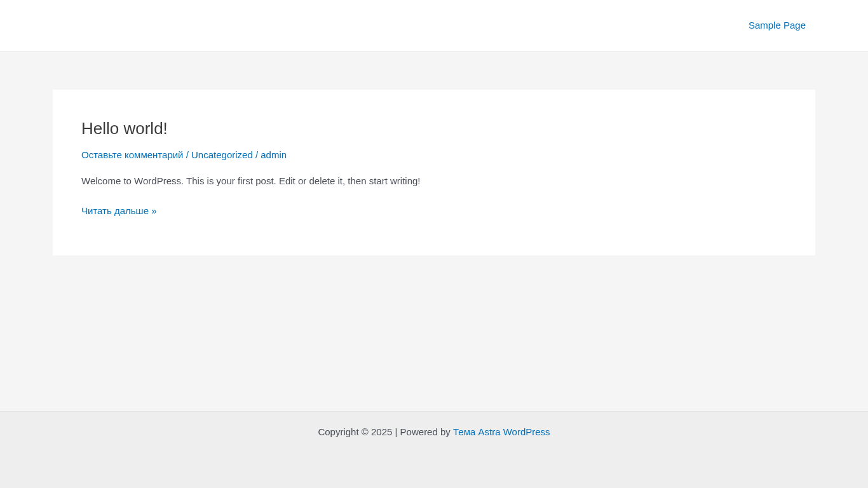Click the Читать дальше » link

click(119, 211)
